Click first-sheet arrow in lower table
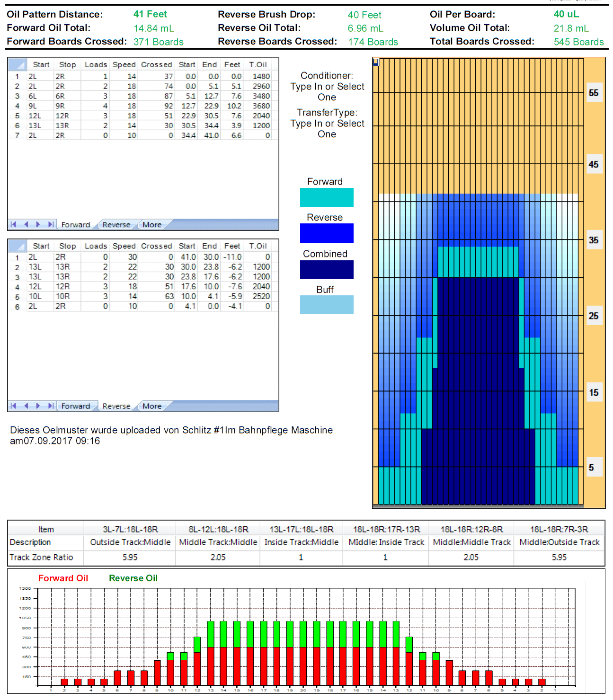Image resolution: width=613 pixels, height=700 pixels. 13,406
